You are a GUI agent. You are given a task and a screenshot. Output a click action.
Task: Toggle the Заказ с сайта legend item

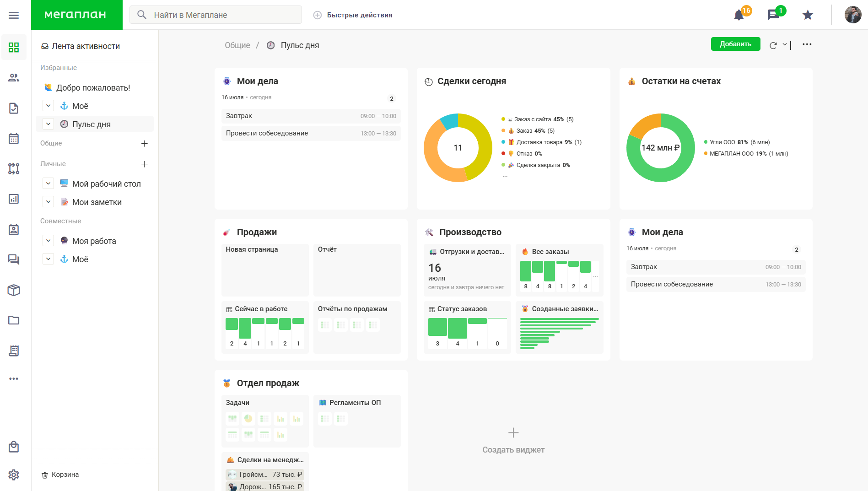click(x=537, y=119)
